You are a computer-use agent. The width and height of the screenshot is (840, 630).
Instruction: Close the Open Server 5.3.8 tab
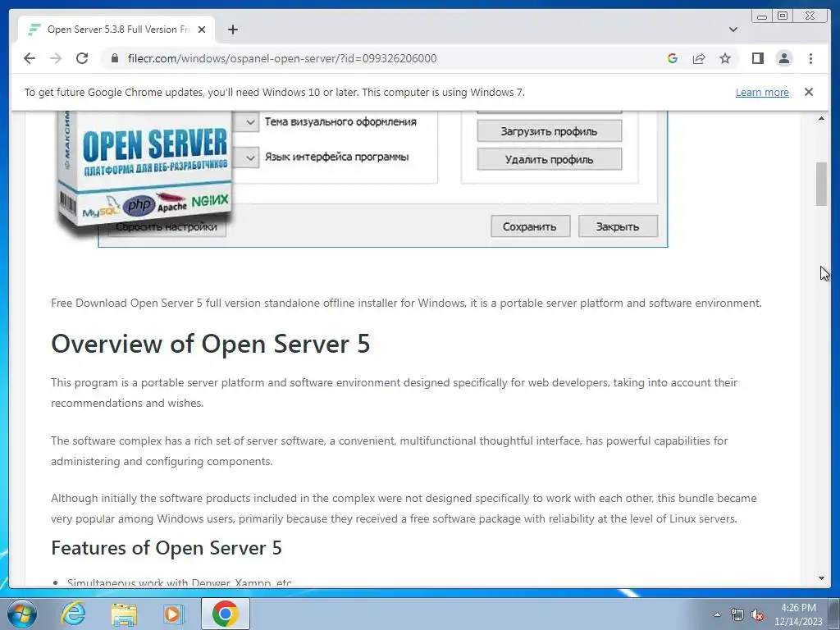[202, 30]
